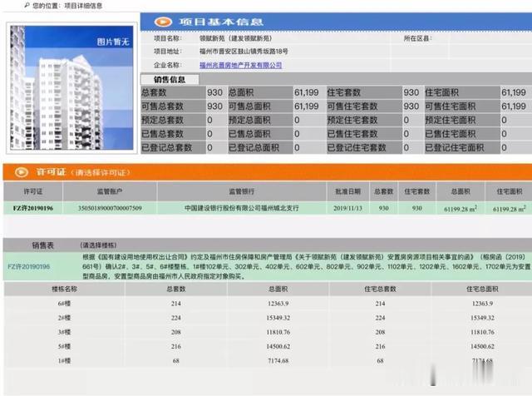Click the project name 领赋新苑 (建发领赋新苑)
This screenshot has height=396, width=532.
(236, 38)
